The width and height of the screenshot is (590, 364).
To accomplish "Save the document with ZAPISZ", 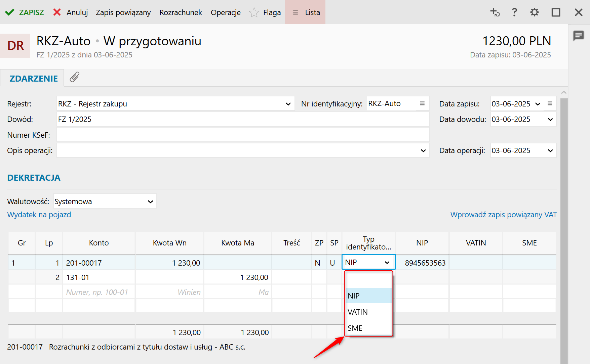I will (25, 12).
